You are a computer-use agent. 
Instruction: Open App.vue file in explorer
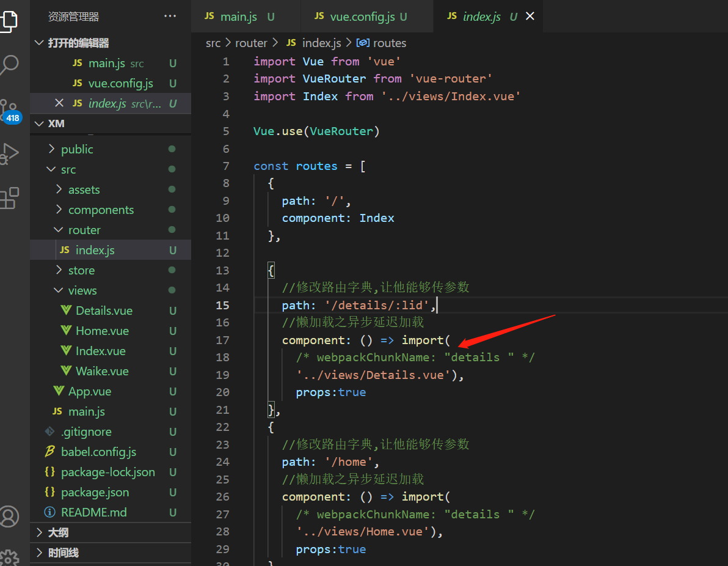(110, 391)
